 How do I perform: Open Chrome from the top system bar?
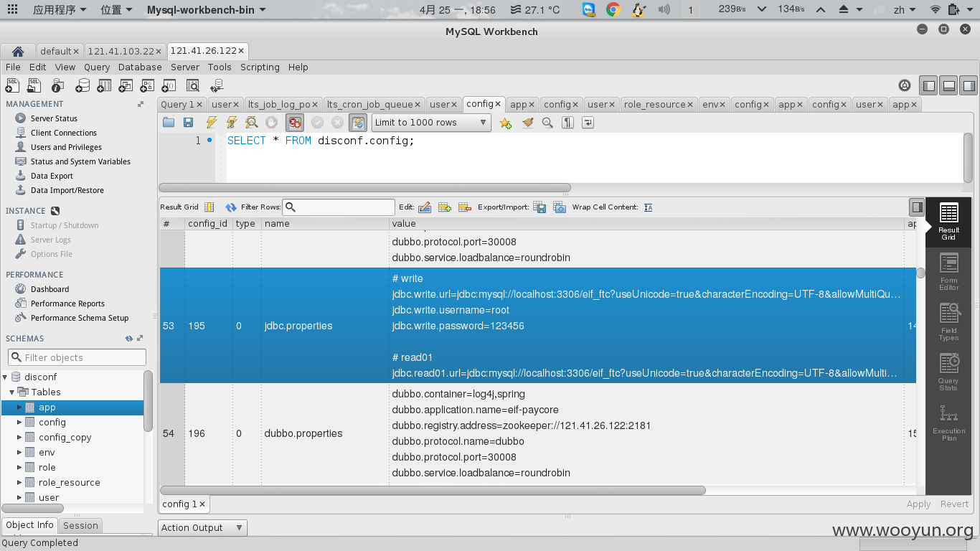[613, 10]
